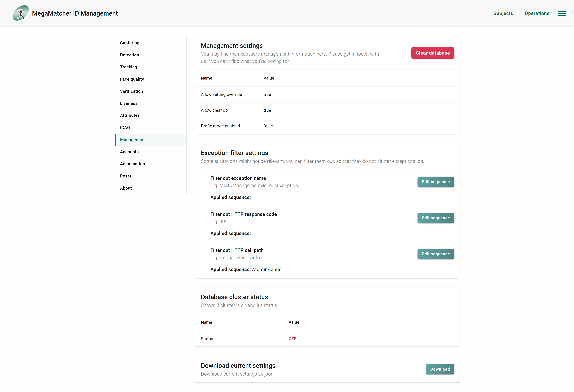574x392 pixels.
Task: Click the Download current settings heading
Action: pyautogui.click(x=238, y=366)
